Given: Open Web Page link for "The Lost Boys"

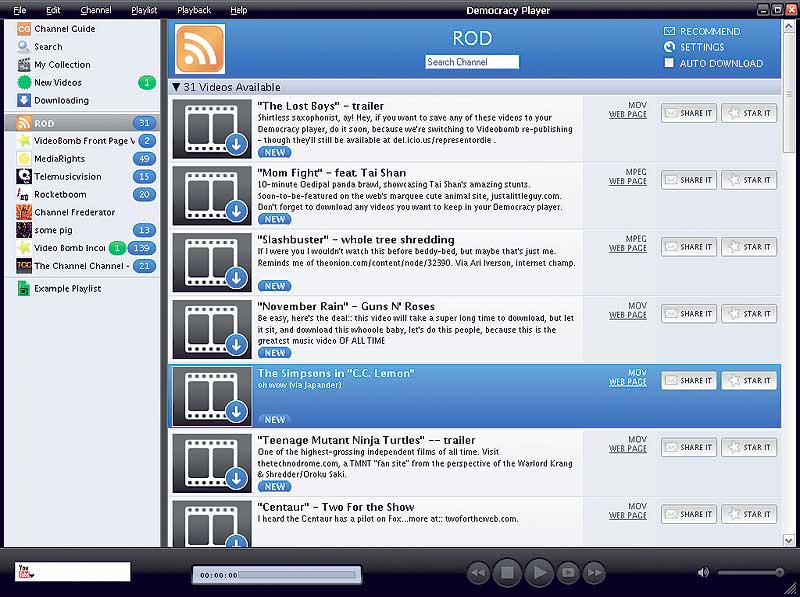Looking at the screenshot, I should 628,115.
